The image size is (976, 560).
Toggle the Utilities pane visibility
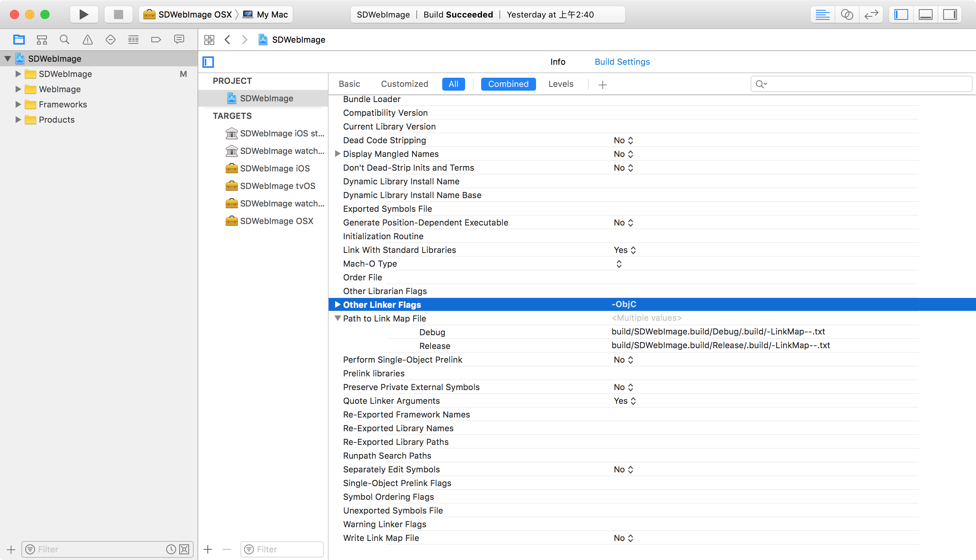[x=949, y=14]
